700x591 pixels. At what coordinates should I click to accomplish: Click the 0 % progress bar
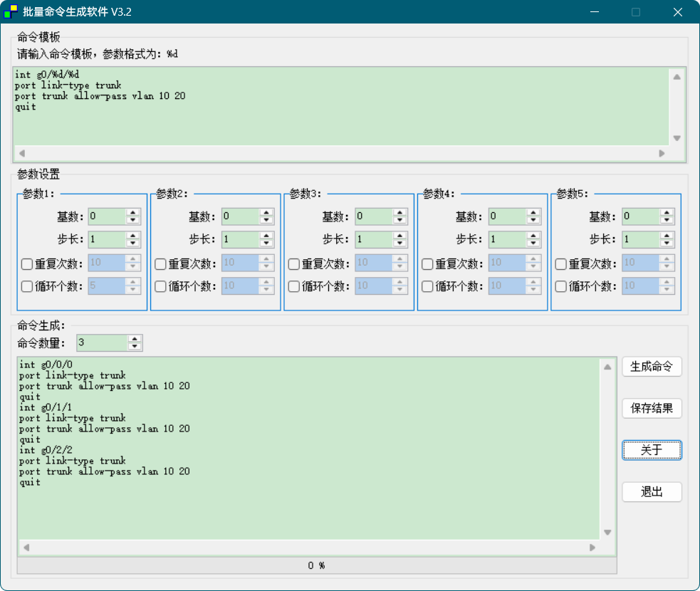click(316, 565)
